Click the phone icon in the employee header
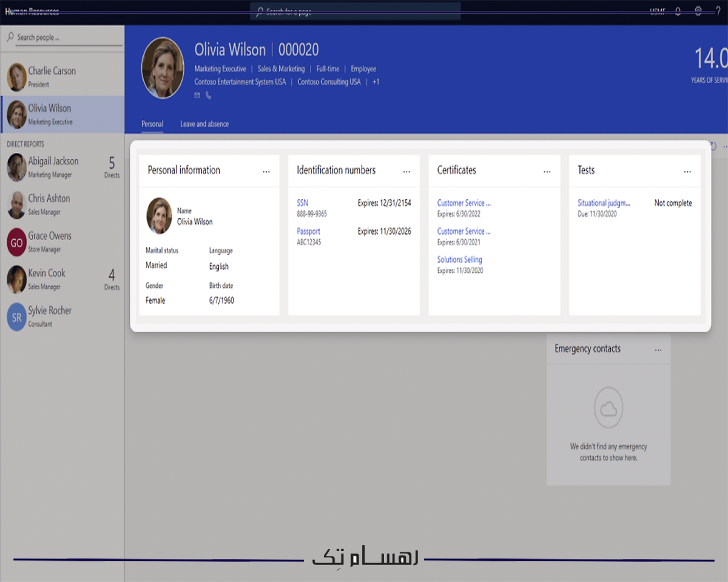Screen dimensions: 728x582 (x=208, y=95)
